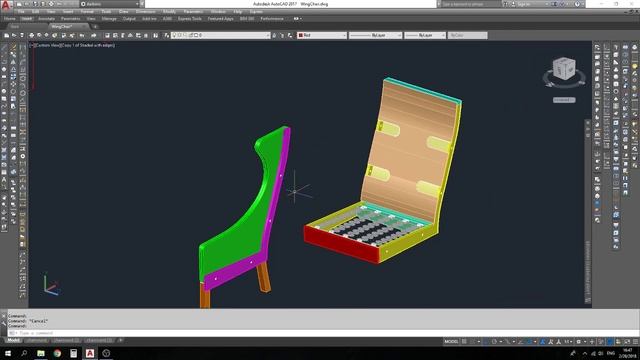Select the WingChair drawing file tab

pos(62,27)
